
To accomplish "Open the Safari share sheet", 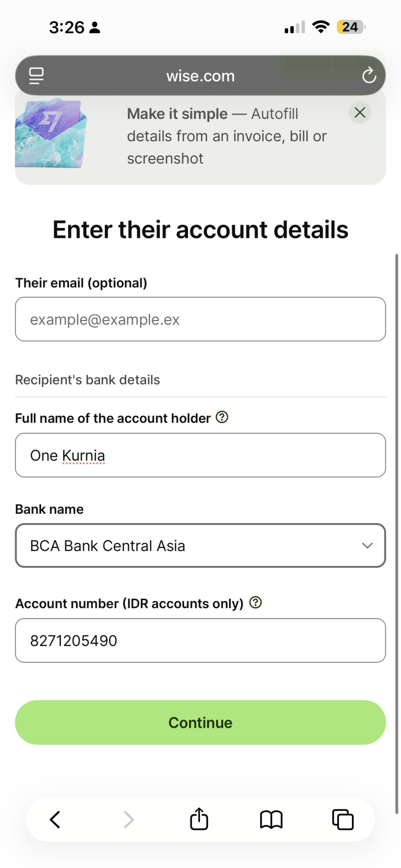I will (199, 819).
